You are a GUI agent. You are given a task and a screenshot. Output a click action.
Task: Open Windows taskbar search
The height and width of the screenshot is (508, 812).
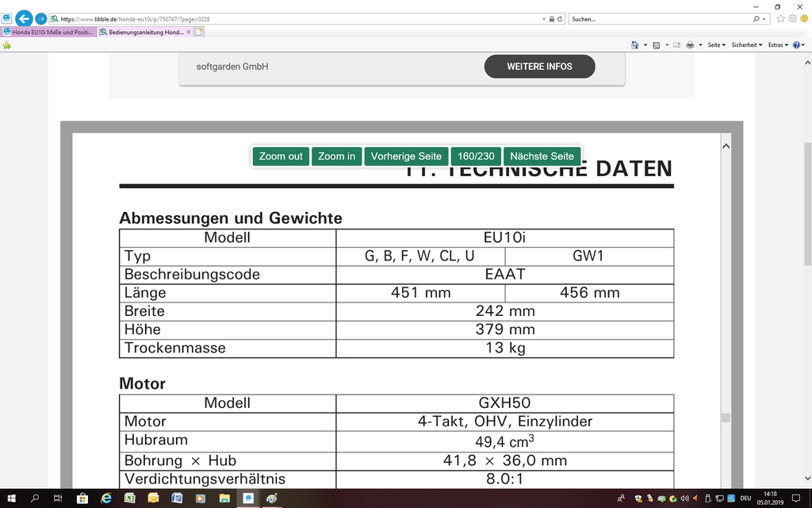35,498
